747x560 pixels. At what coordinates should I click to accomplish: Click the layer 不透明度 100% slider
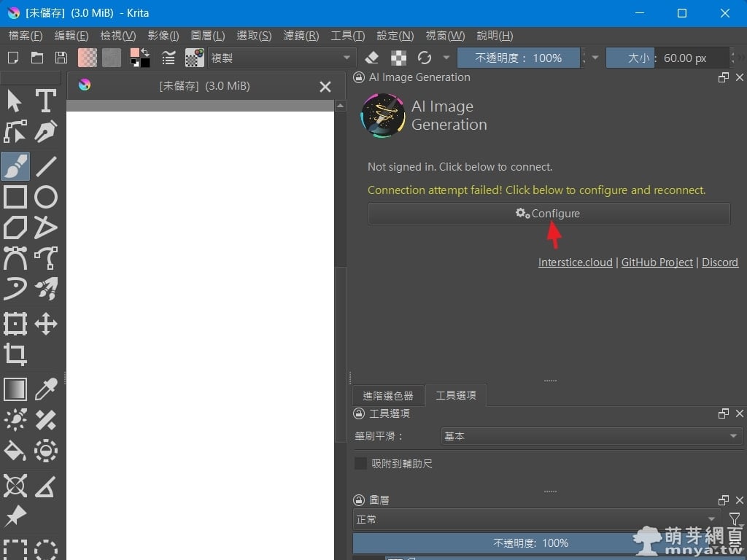click(530, 543)
